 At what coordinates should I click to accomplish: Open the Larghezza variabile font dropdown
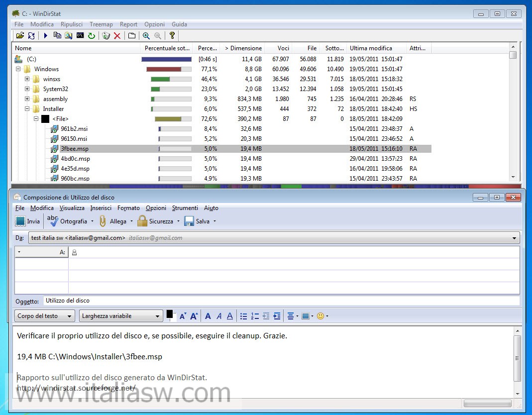(120, 316)
